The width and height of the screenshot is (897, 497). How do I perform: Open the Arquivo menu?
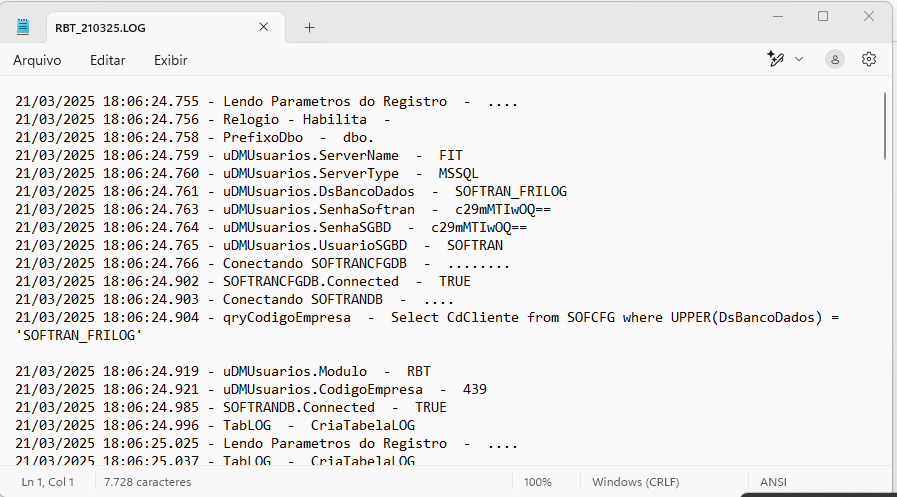37,60
